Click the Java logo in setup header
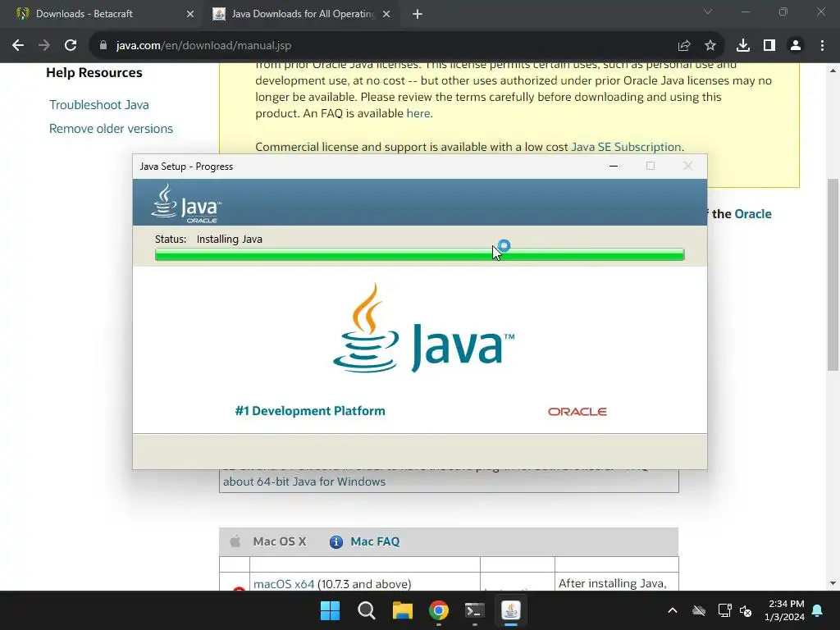The image size is (840, 630). [186, 203]
